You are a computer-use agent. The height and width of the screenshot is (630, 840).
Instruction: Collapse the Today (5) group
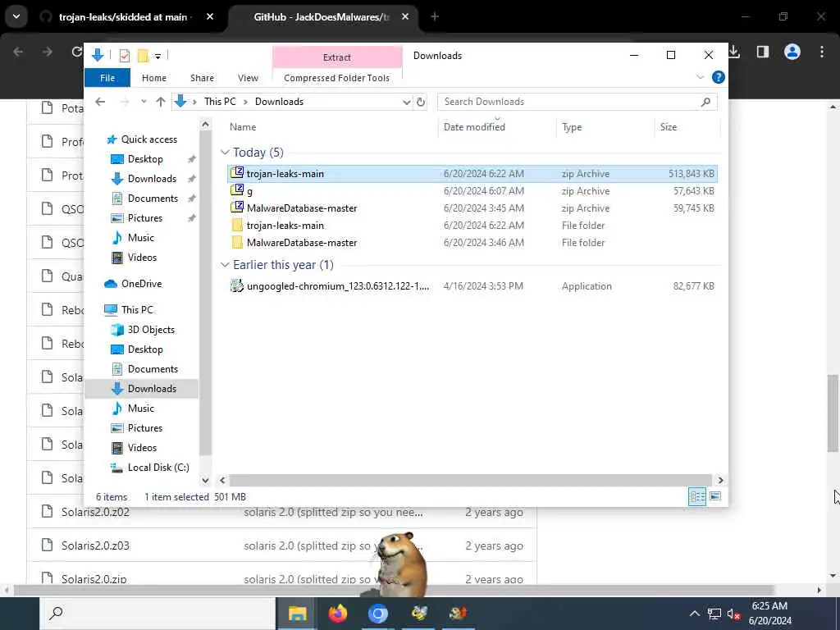[x=225, y=153]
